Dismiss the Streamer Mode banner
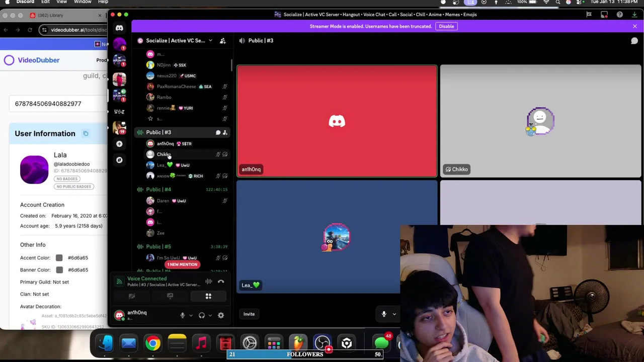 pyautogui.click(x=634, y=26)
